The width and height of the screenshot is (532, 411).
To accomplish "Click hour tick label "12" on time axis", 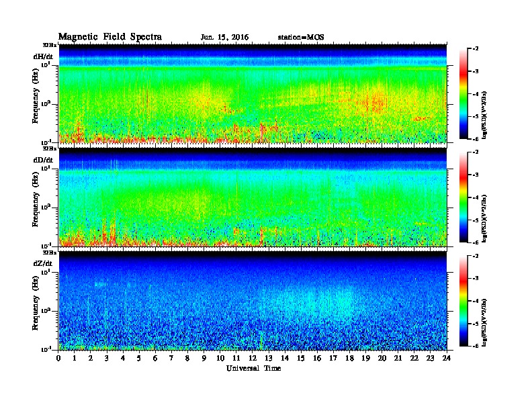I will click(x=253, y=359).
